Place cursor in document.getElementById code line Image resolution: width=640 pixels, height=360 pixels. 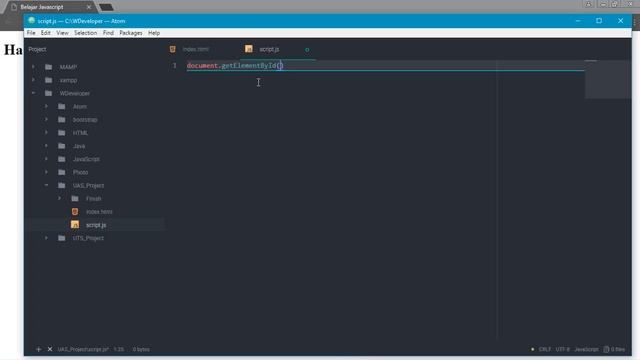point(235,65)
